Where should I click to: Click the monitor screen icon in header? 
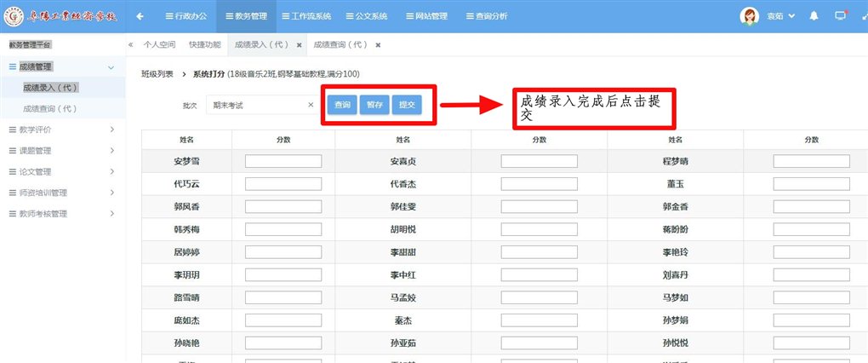point(841,16)
